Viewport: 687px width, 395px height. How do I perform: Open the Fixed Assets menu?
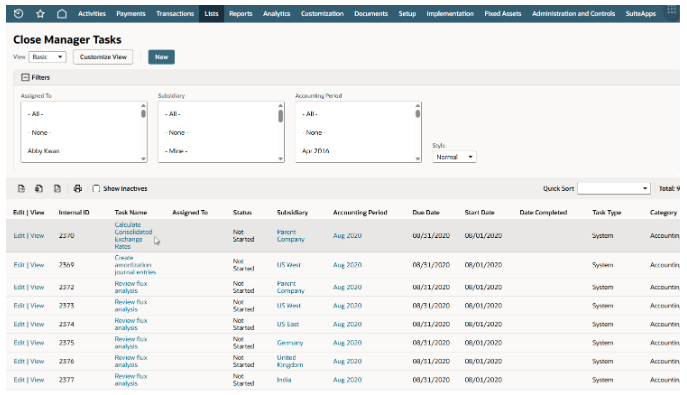coord(503,14)
